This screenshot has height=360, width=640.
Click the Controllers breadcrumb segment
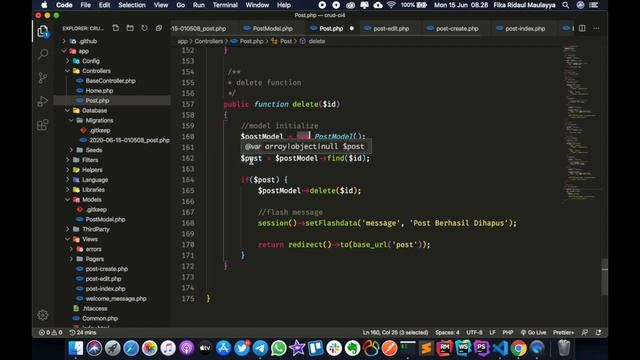click(209, 41)
